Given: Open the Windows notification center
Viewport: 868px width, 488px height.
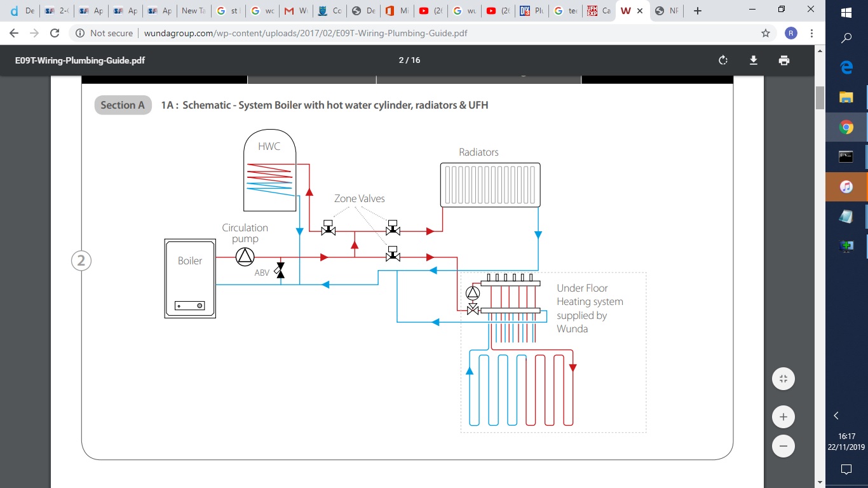Looking at the screenshot, I should tap(846, 470).
